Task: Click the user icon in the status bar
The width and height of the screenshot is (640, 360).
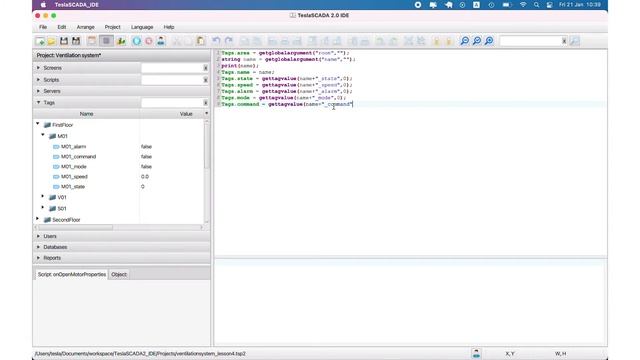Action: click(x=476, y=353)
